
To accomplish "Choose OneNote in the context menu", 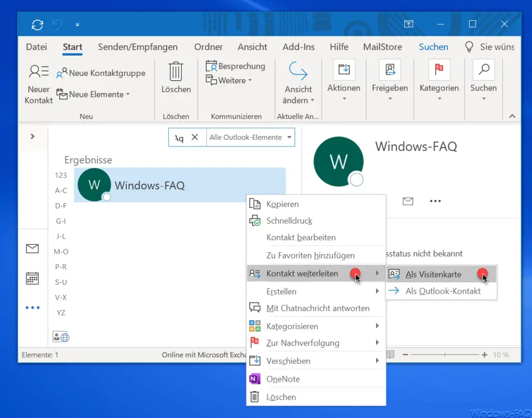I will tap(316, 378).
